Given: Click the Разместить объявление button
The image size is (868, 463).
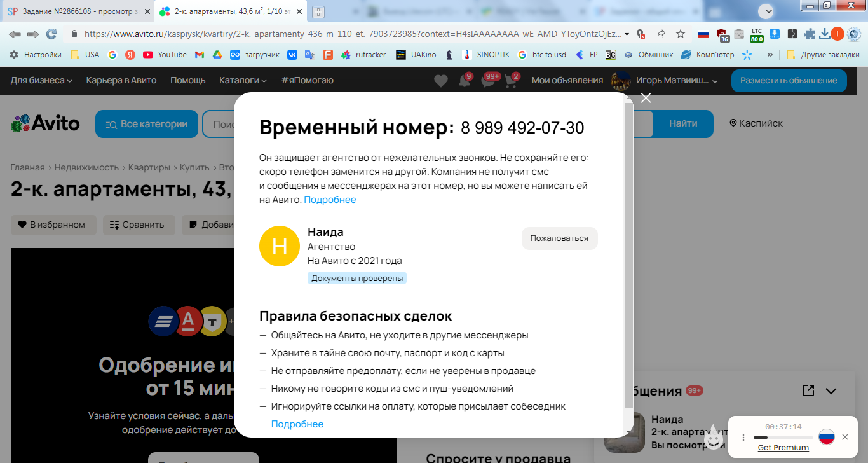Looking at the screenshot, I should pyautogui.click(x=789, y=80).
